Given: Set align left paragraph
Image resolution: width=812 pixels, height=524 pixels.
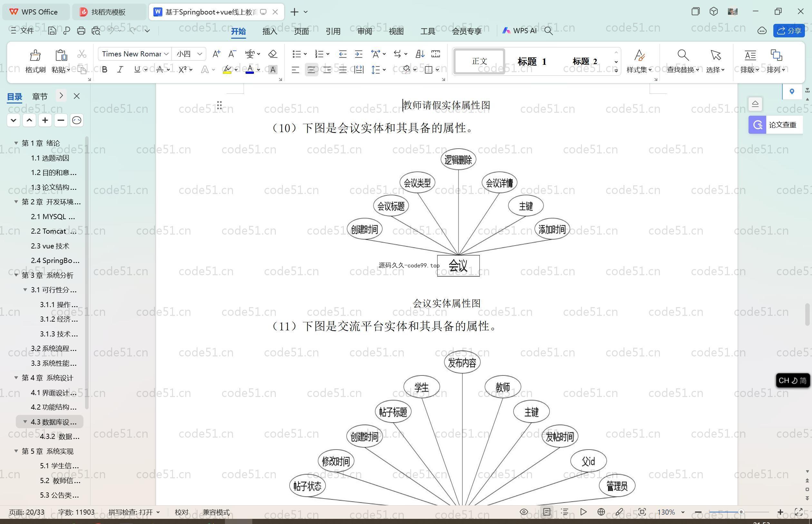Looking at the screenshot, I should pyautogui.click(x=295, y=70).
